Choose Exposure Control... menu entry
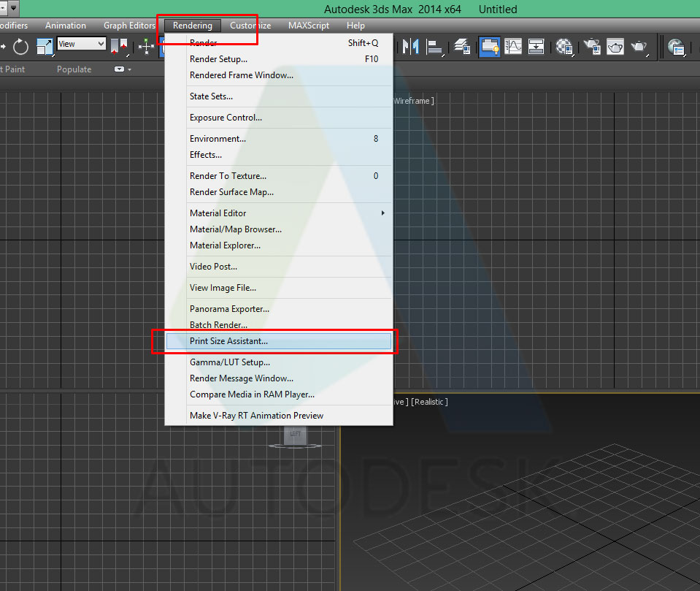The height and width of the screenshot is (591, 700). [x=279, y=118]
